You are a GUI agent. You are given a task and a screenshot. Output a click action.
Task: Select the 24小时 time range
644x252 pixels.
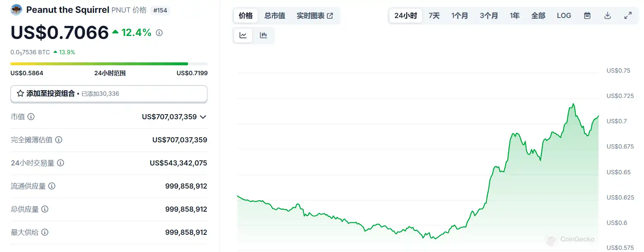coord(406,16)
